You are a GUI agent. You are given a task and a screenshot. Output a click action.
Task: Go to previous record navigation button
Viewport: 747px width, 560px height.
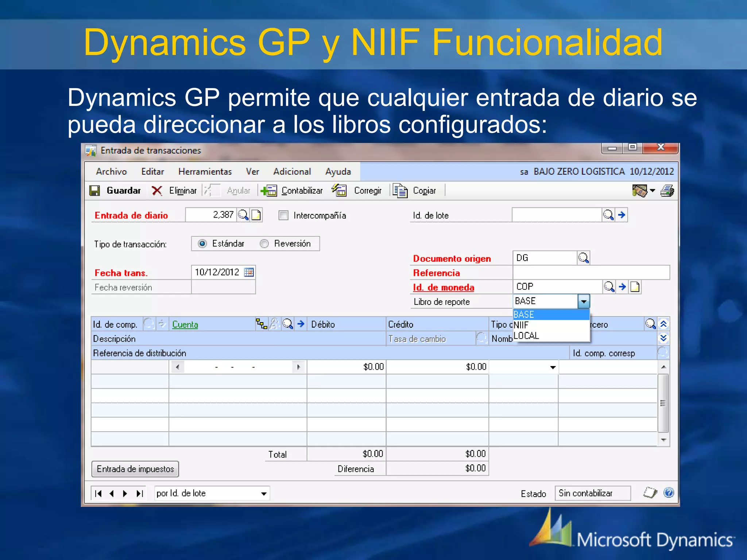click(112, 493)
